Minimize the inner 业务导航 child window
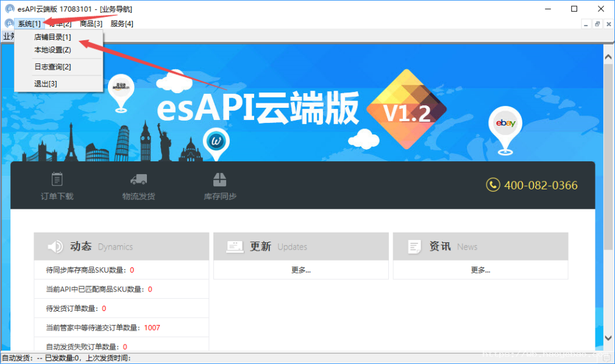Screen dimensions: 615x364 (586, 24)
